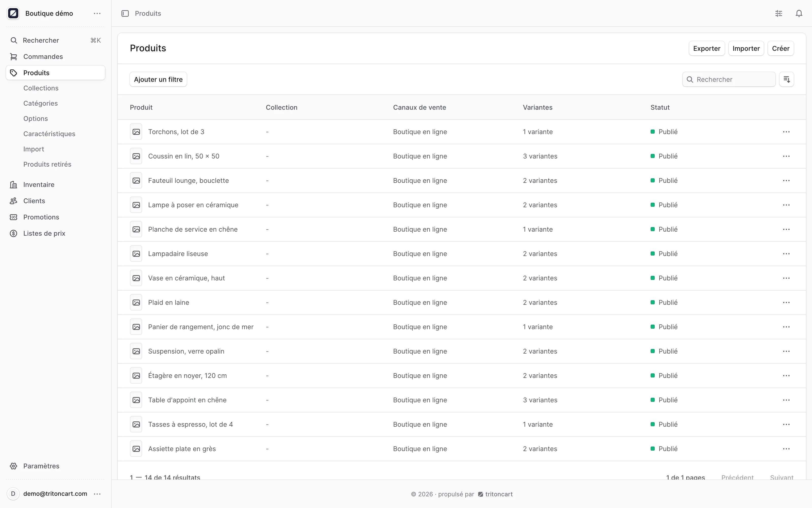This screenshot has width=812, height=508.
Task: Open the display settings sliders icon
Action: click(779, 13)
